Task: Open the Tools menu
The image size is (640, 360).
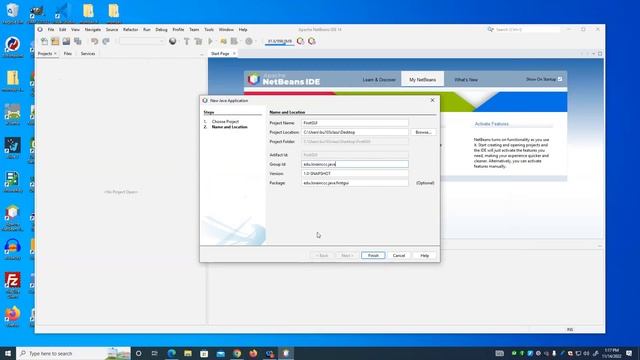Action: coord(209,30)
